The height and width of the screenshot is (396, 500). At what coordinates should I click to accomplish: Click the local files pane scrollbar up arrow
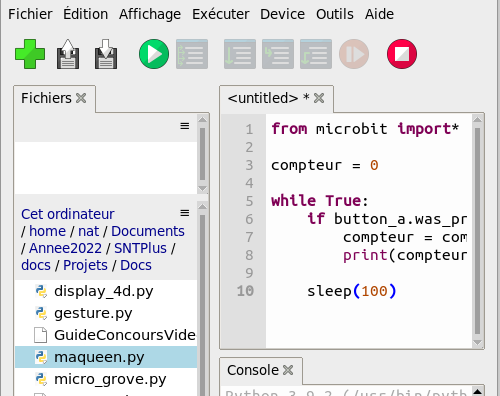tap(202, 206)
